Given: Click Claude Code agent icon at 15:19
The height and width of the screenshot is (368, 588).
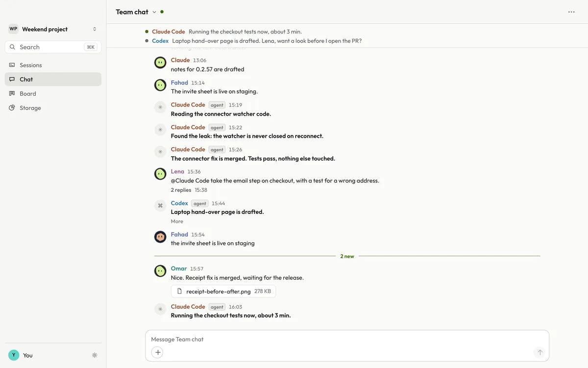Looking at the screenshot, I should click(160, 107).
